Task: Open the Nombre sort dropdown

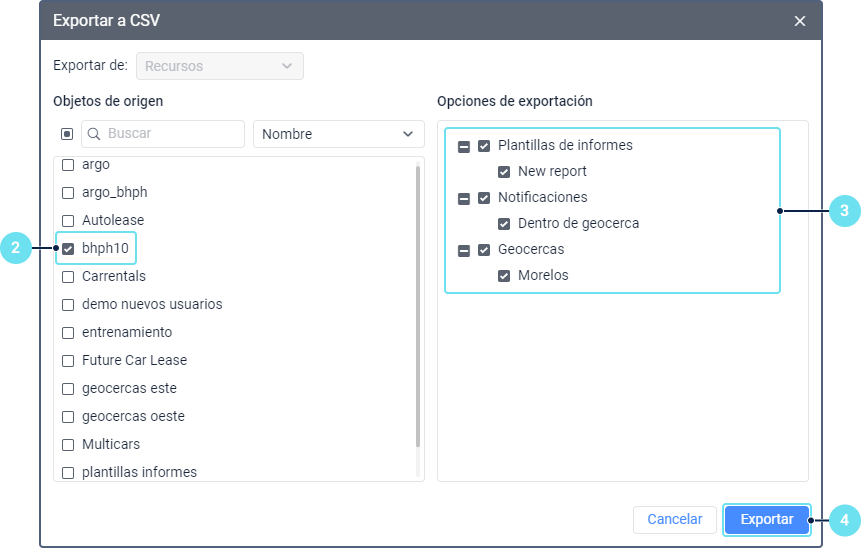Action: tap(338, 134)
